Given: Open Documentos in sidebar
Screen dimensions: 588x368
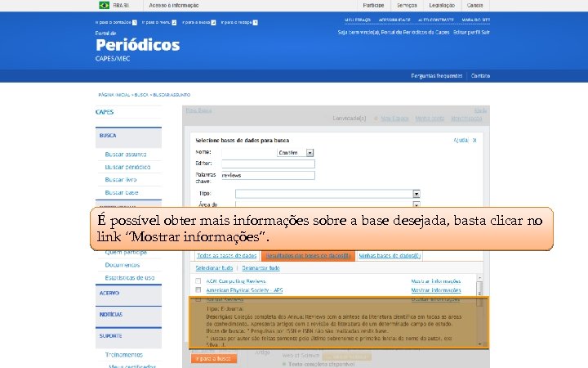Looking at the screenshot, I should tap(122, 265).
